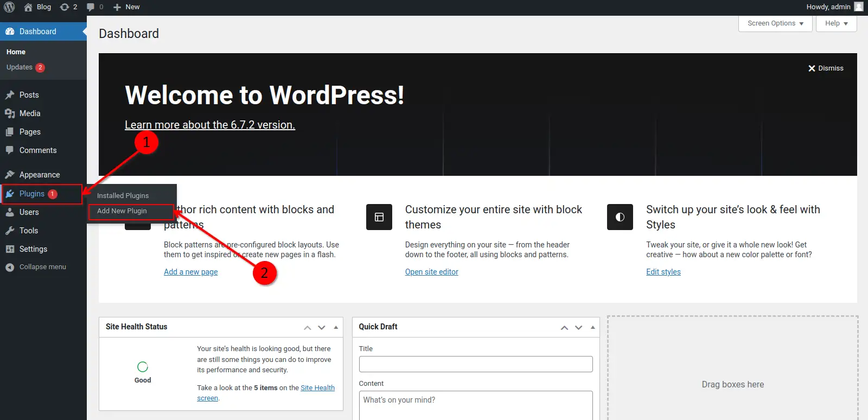Click the Updates count badge 2

(x=40, y=67)
